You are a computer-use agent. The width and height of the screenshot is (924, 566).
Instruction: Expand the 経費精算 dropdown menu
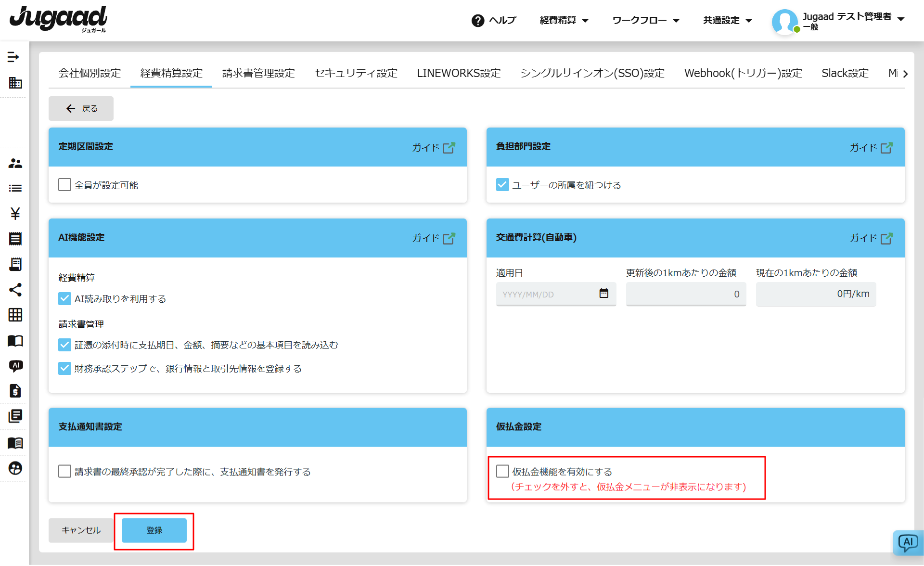[x=564, y=20]
